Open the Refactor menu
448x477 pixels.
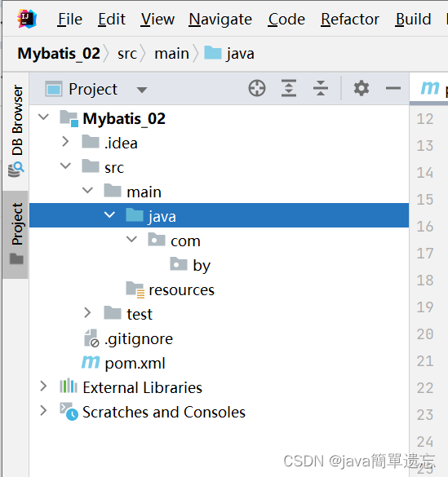(350, 20)
